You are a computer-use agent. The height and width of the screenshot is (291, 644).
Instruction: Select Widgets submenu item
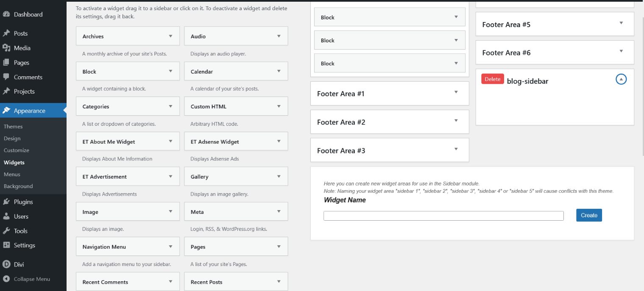14,162
